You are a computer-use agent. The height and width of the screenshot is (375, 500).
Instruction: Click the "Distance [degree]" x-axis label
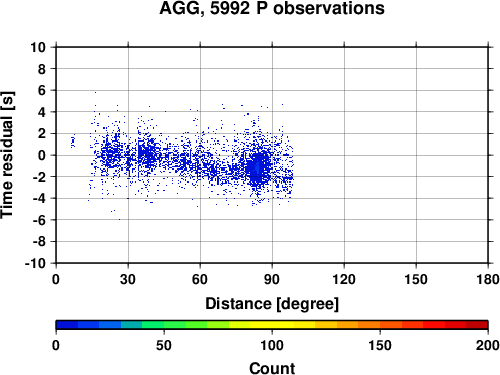click(272, 304)
